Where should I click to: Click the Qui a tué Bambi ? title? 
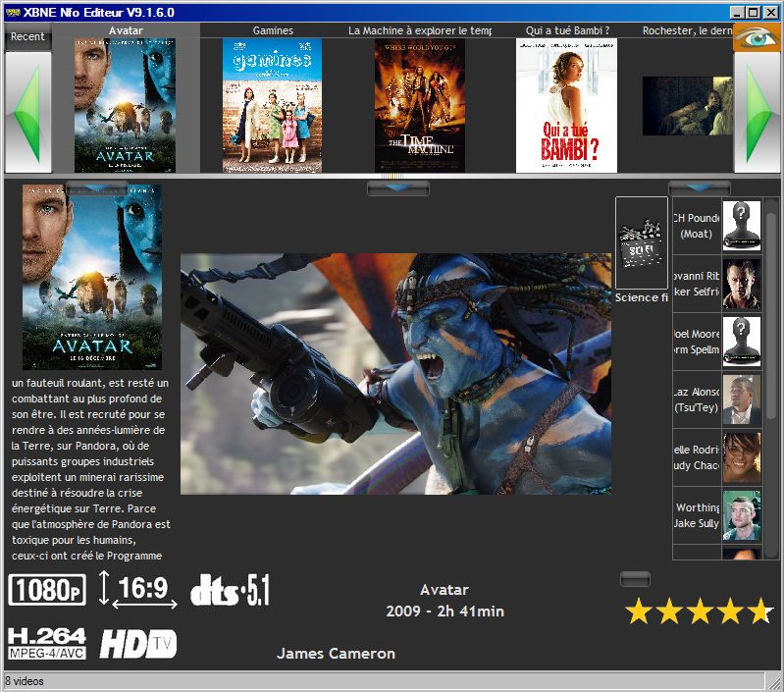click(567, 30)
